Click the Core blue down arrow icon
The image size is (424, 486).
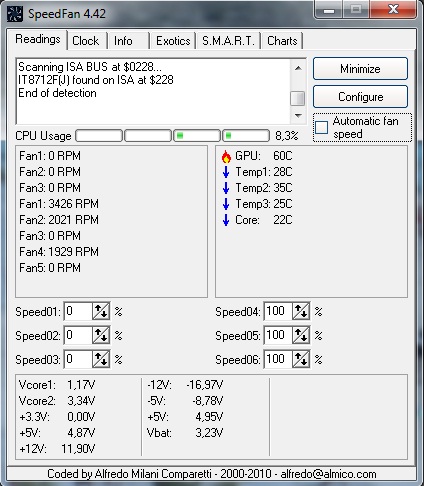coord(226,220)
